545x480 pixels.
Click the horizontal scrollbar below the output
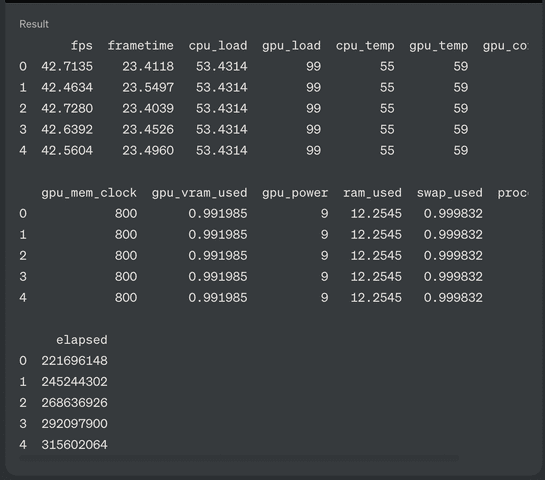click(239, 458)
